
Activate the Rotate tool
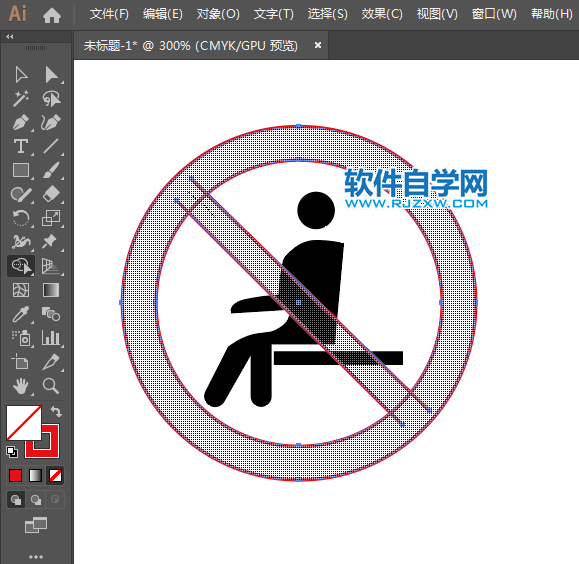(x=21, y=218)
